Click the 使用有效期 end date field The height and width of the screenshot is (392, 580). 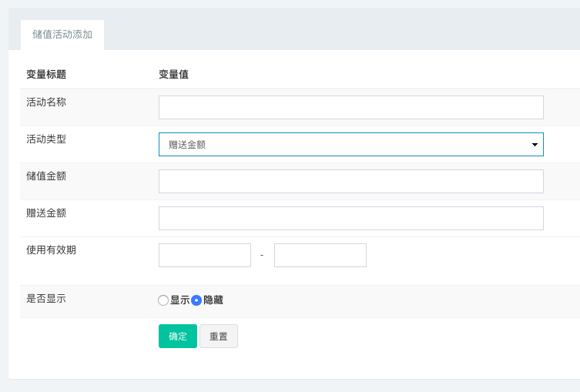pos(320,255)
